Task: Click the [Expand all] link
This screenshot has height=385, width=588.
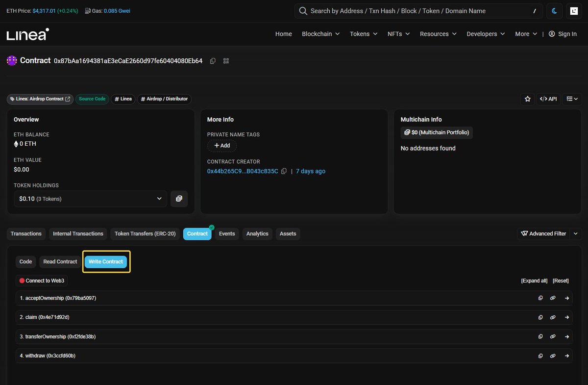Action: coord(534,281)
